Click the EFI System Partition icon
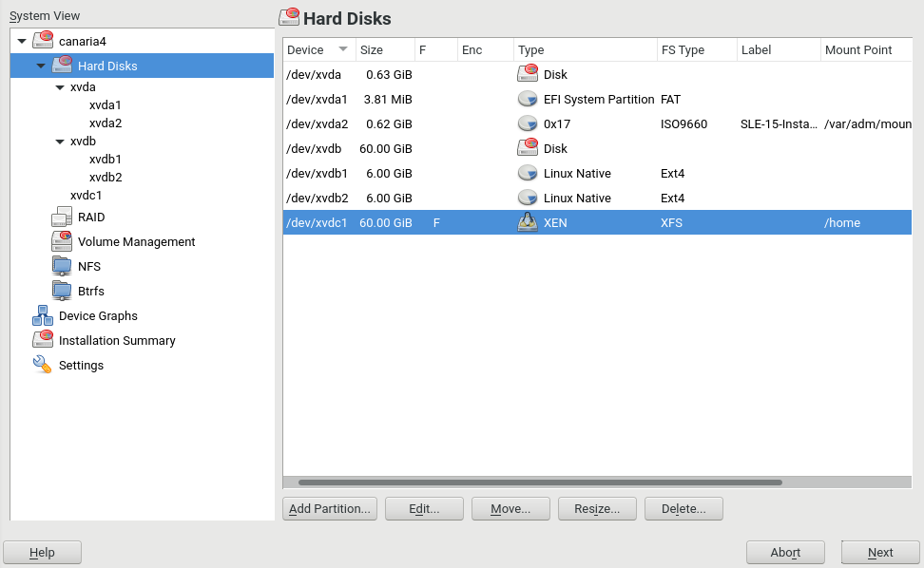Screen dimensions: 924x568 (528, 100)
